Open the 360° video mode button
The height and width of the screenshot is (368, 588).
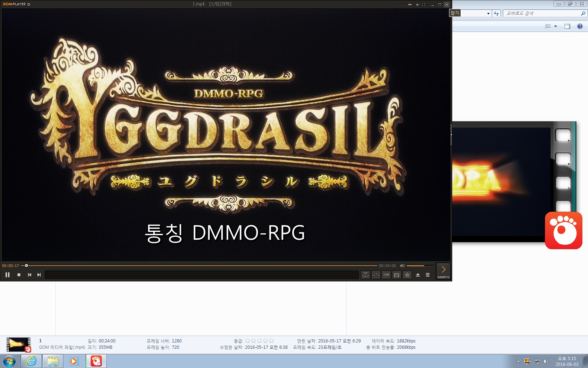coord(365,275)
